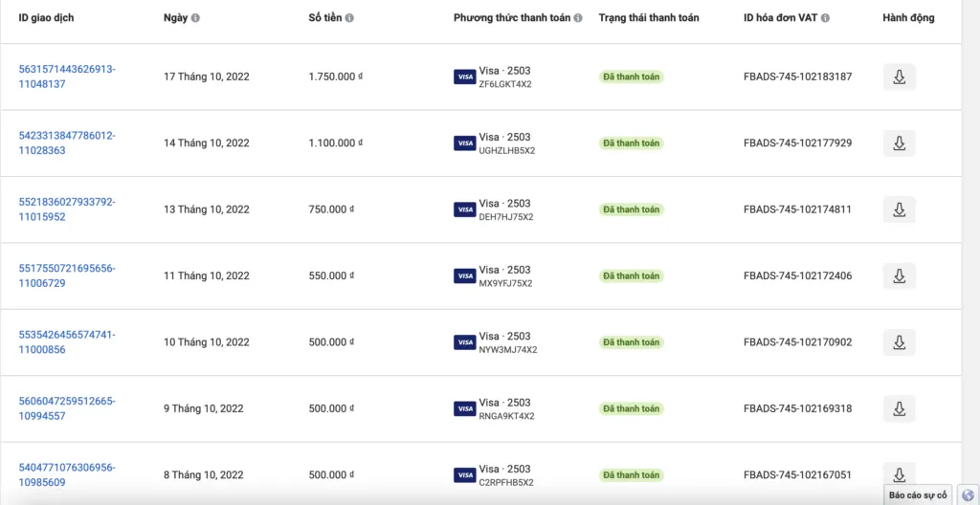
Task: Open transaction 5606047259512665-10994557
Action: pos(67,408)
